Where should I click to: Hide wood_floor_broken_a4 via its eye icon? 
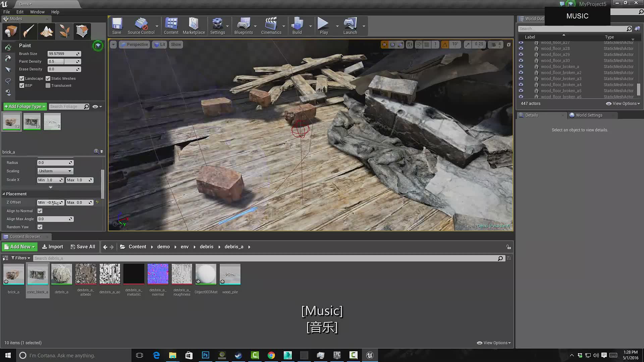pos(521,84)
